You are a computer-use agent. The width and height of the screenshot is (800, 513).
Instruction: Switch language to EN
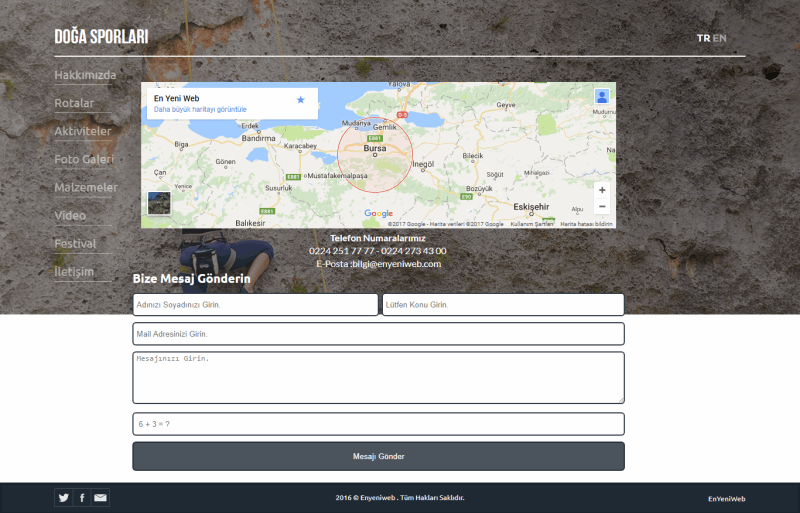719,38
